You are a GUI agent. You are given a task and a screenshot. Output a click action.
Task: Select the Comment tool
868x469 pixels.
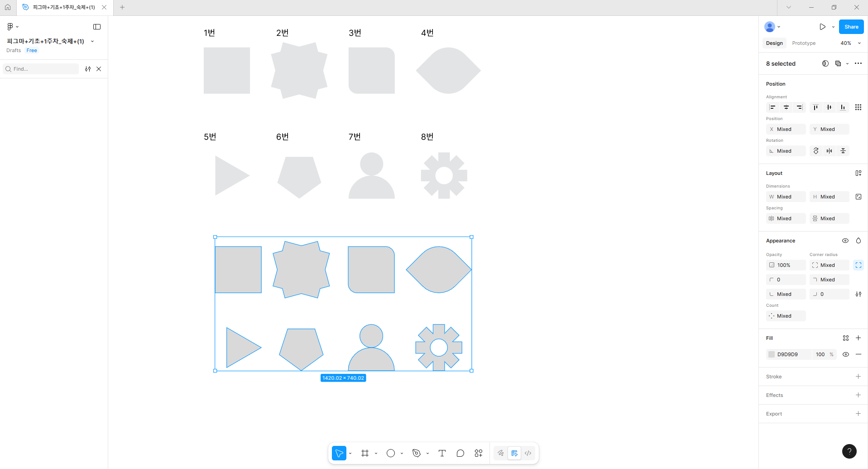click(x=460, y=453)
